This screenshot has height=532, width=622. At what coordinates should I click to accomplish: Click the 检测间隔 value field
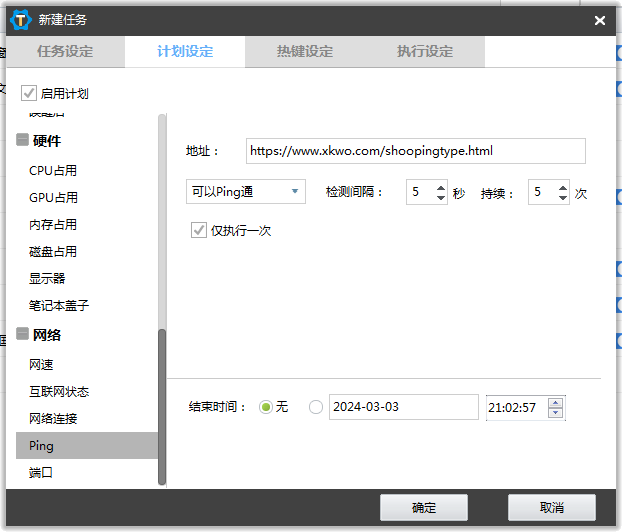pos(421,192)
